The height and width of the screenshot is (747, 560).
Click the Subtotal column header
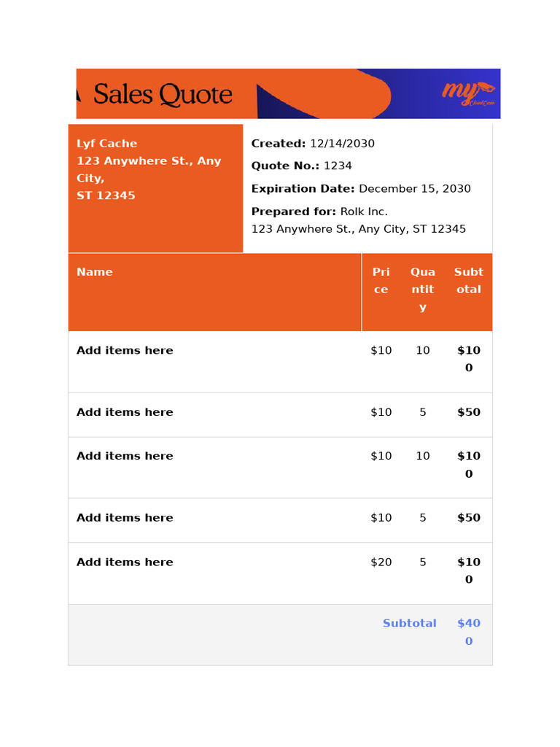pos(469,281)
